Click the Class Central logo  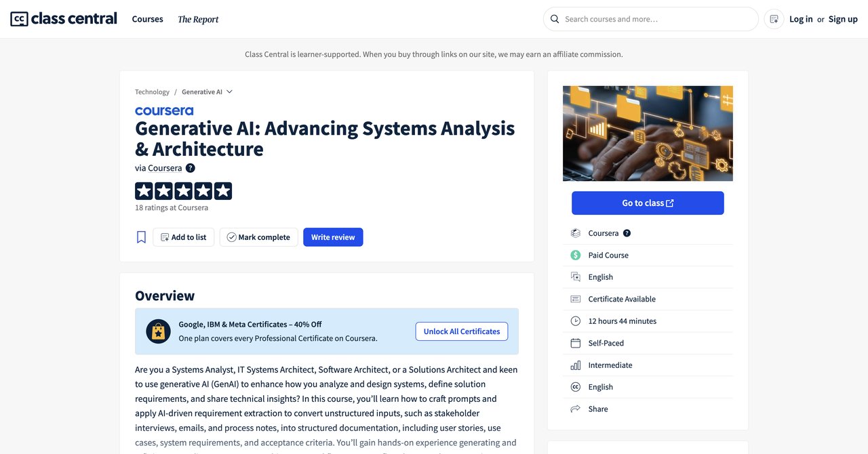[x=64, y=19]
